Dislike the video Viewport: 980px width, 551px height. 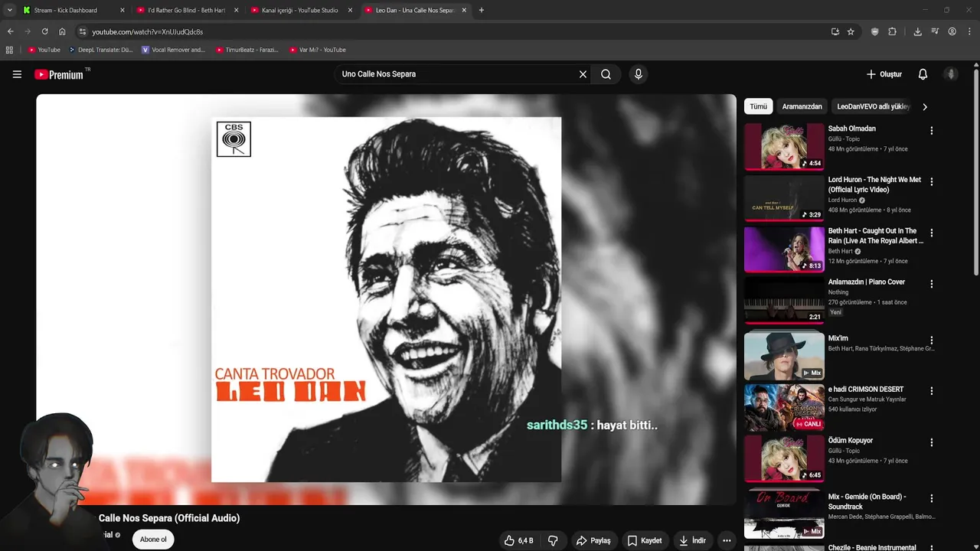coord(553,540)
